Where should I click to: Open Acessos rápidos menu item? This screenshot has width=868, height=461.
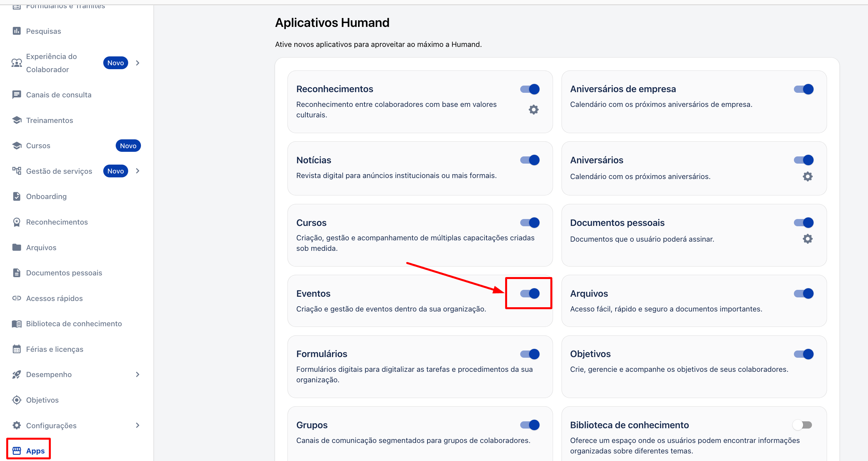point(54,298)
